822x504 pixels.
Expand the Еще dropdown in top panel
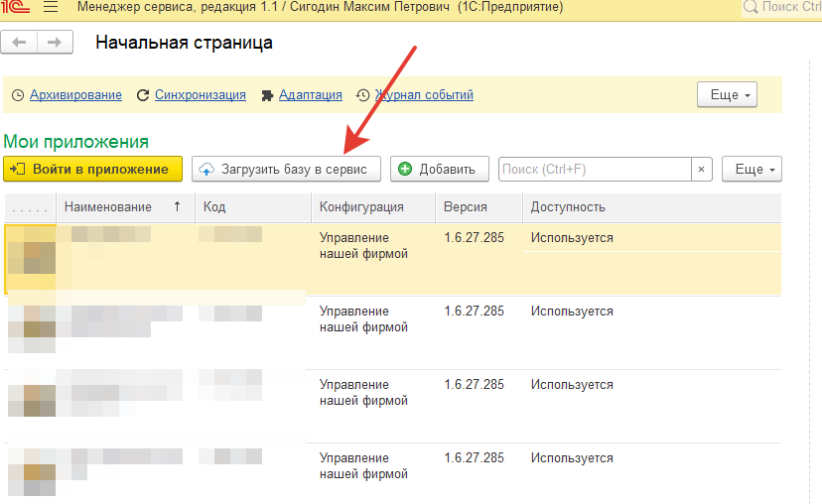(727, 95)
